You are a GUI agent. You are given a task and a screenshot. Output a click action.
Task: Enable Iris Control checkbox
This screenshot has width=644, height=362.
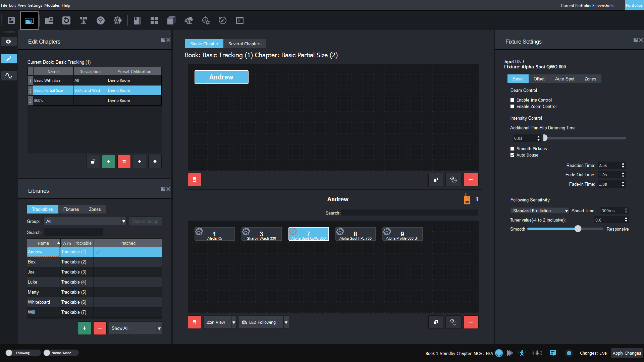(512, 100)
